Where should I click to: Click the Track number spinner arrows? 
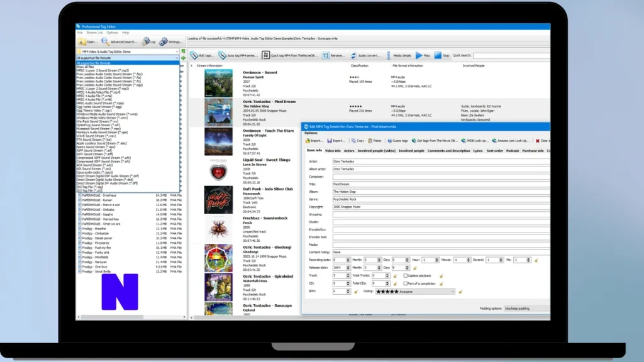(x=348, y=276)
